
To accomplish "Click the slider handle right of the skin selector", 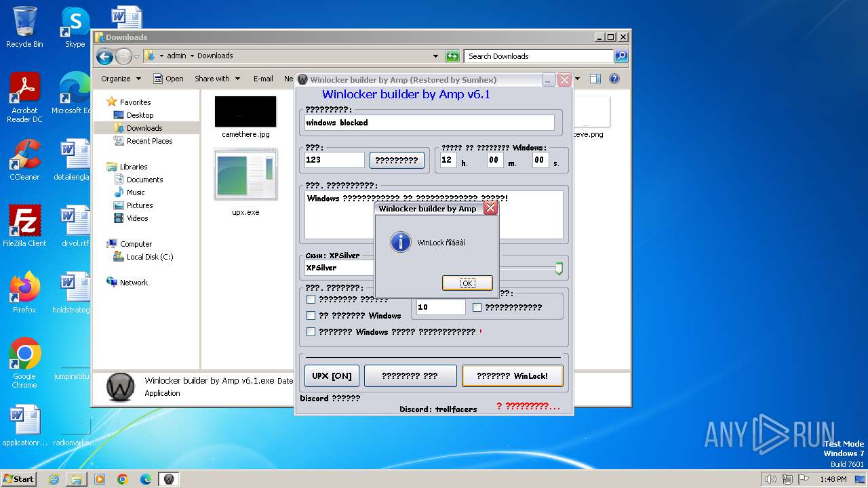I will [x=559, y=268].
